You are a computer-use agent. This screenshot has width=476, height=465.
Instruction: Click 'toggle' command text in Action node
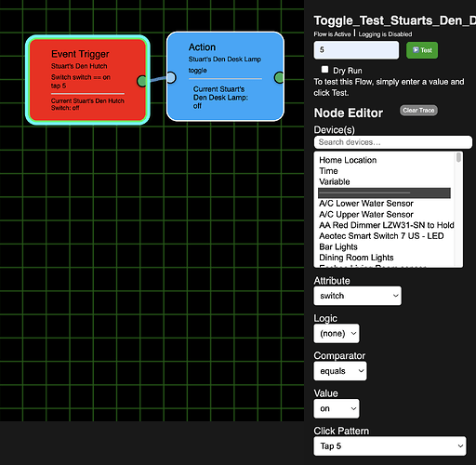197,71
